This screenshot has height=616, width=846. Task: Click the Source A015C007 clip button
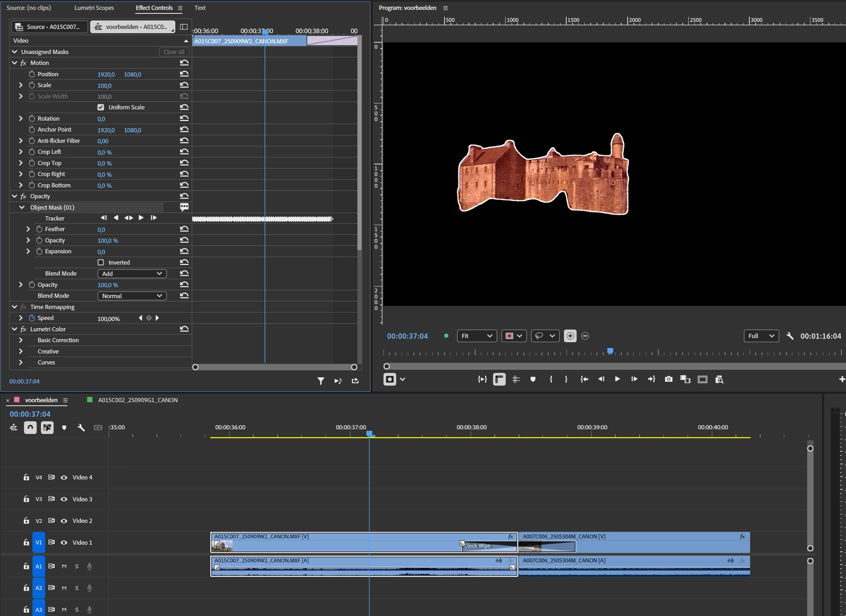[x=50, y=27]
